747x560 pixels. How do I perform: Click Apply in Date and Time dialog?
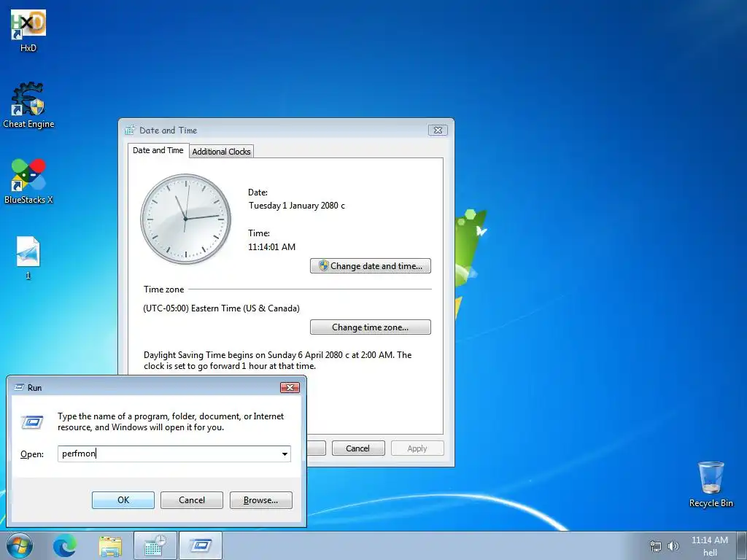pos(417,448)
